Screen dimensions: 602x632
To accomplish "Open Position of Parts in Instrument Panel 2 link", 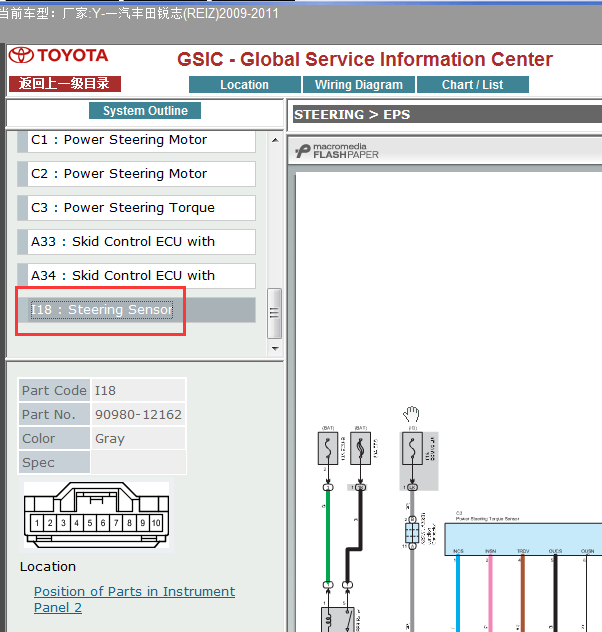I will 134,599.
